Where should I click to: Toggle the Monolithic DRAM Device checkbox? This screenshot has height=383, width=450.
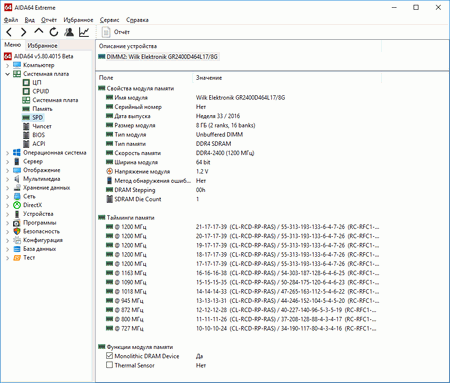click(109, 356)
